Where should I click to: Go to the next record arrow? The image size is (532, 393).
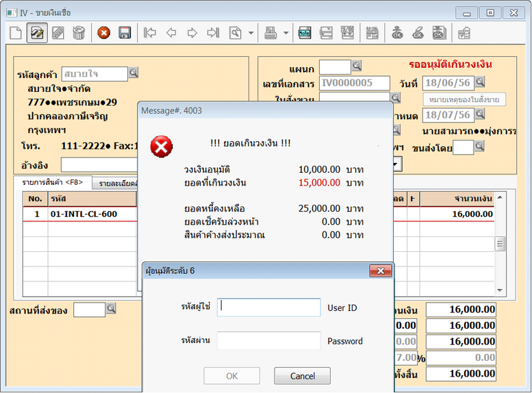point(192,32)
